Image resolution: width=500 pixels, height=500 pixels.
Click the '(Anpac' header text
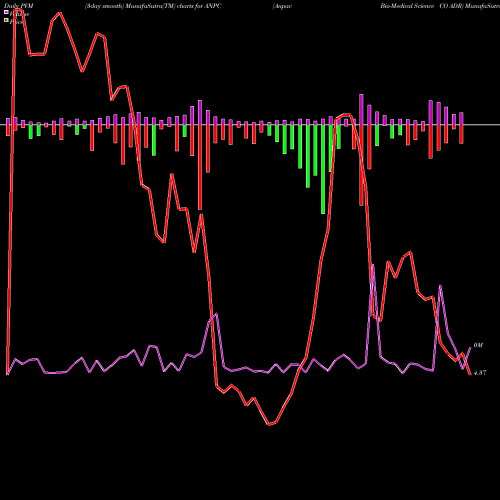pos(282,6)
